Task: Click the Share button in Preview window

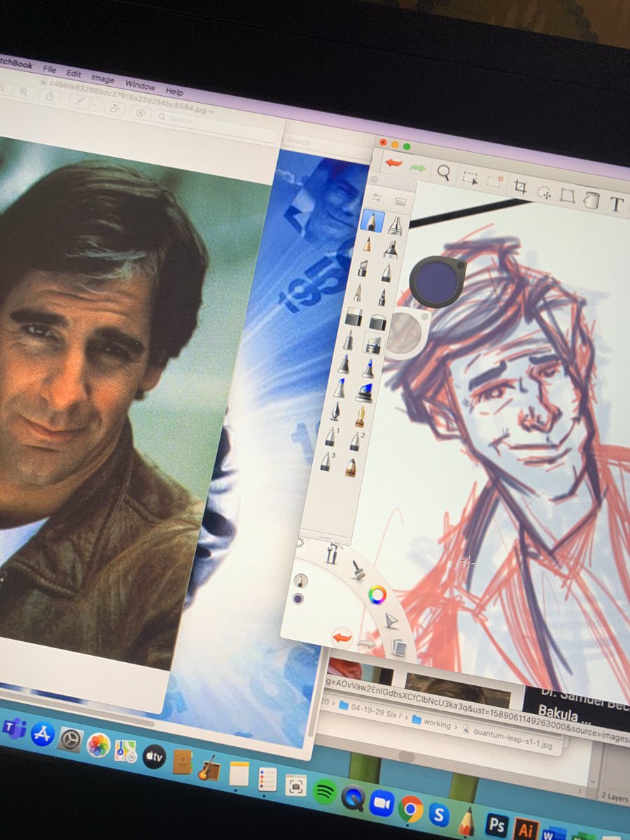Action: [50, 97]
